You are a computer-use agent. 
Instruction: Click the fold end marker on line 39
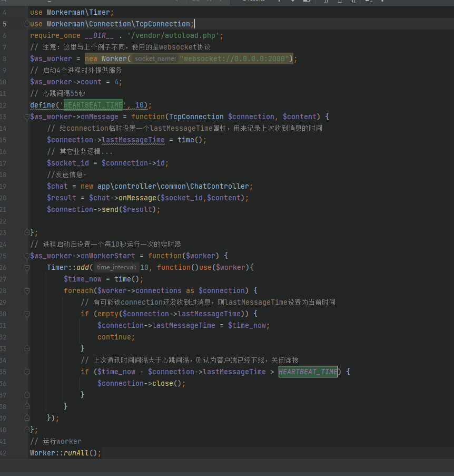[x=27, y=418]
